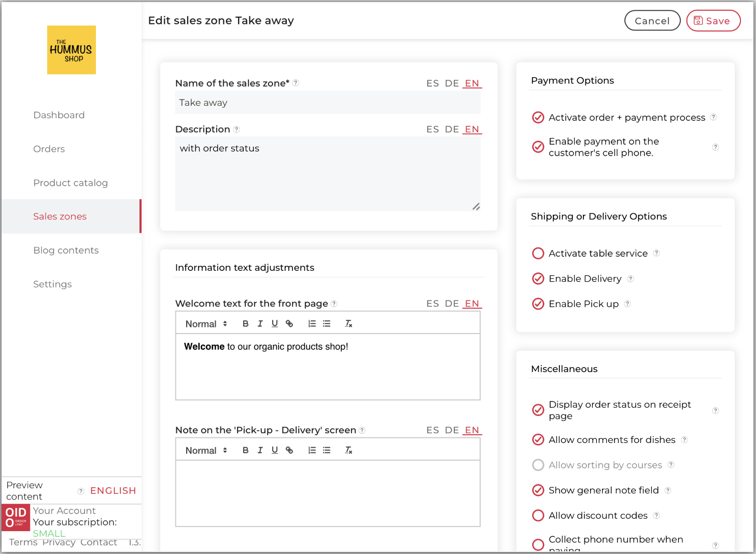756x554 pixels.
Task: Click The Hummus Shop logo
Action: pos(72,50)
